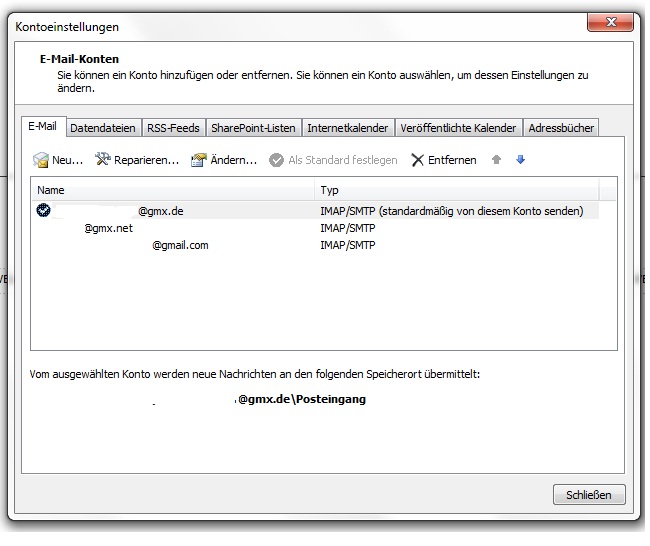Click the Schließen button
Viewport: 650px width, 546px height.
tap(589, 495)
